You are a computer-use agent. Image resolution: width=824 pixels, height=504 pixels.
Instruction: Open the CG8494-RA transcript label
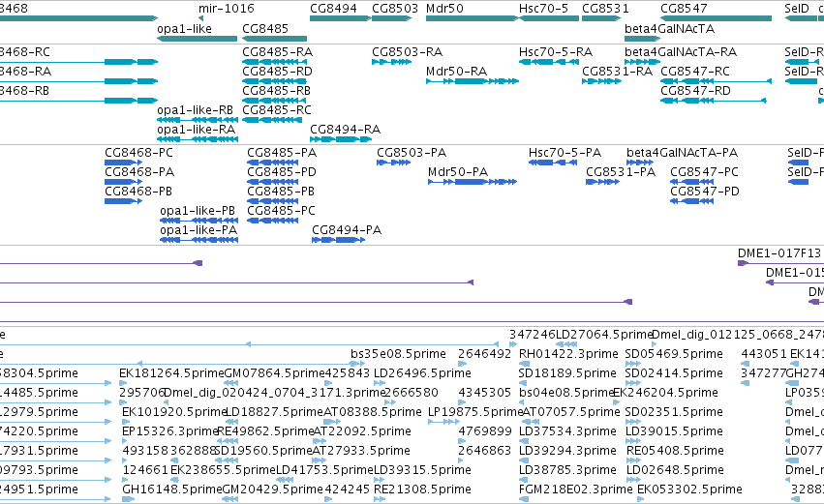(x=346, y=130)
